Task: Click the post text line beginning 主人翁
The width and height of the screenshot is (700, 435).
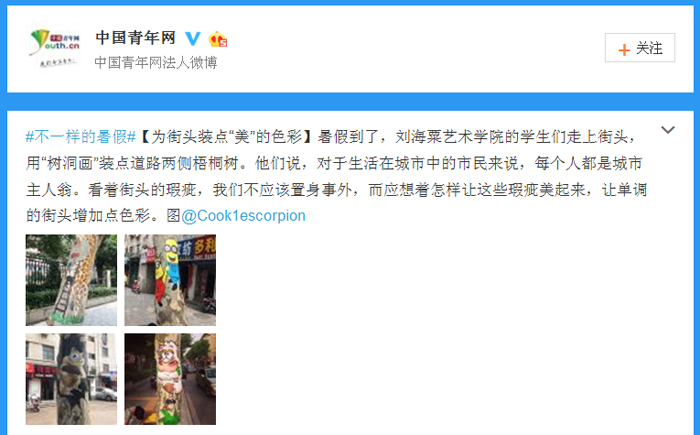Action: (336, 190)
